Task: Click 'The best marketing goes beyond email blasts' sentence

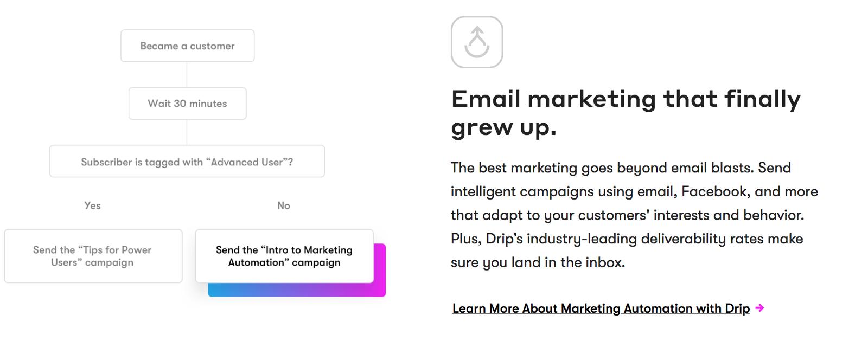Action: coord(602,168)
